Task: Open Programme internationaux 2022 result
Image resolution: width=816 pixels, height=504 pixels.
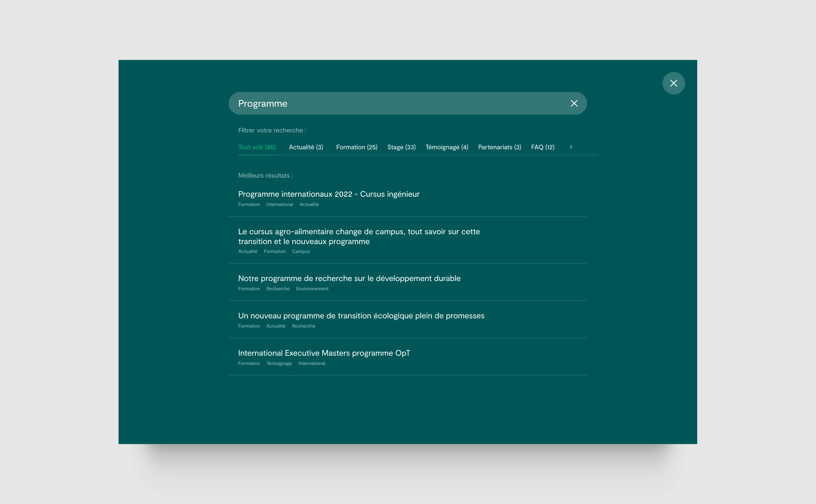Action: [x=329, y=194]
